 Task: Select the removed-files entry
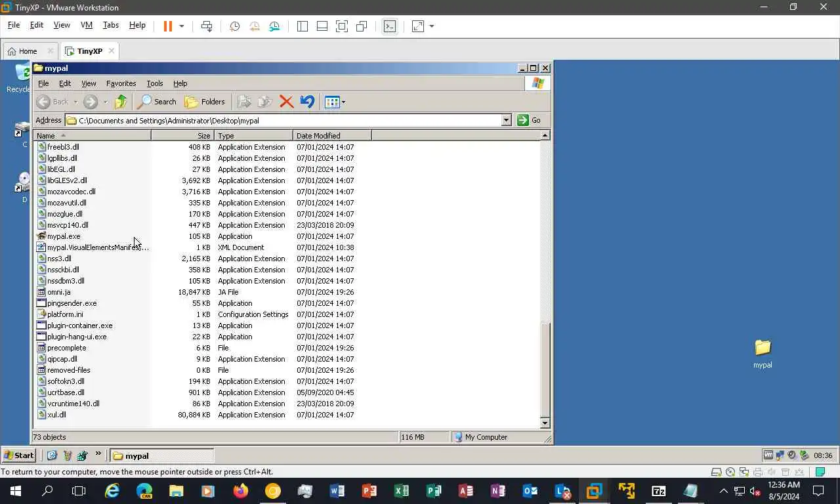68,370
